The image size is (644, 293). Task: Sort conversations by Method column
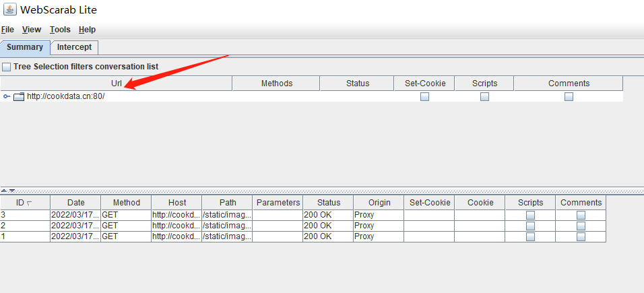(126, 203)
